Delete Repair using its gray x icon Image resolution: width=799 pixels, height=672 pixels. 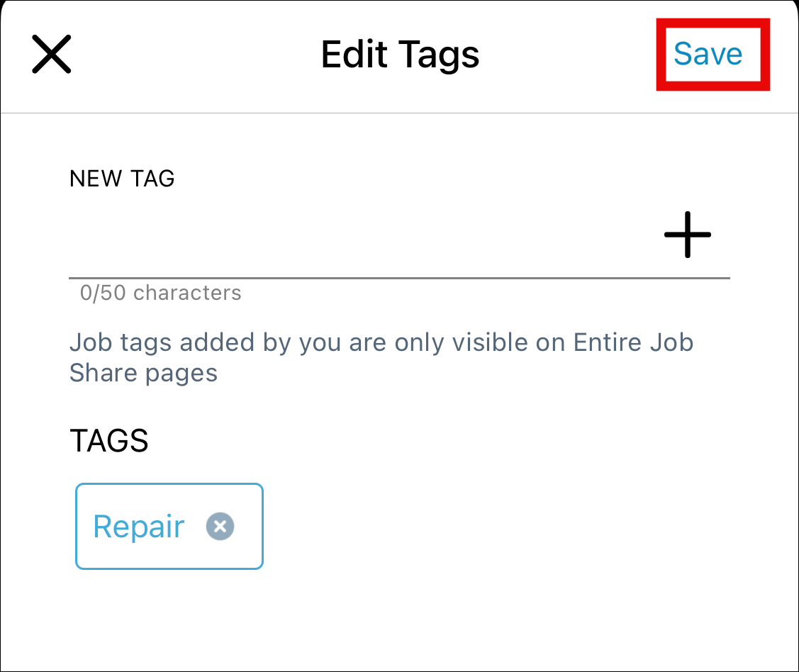coord(220,527)
